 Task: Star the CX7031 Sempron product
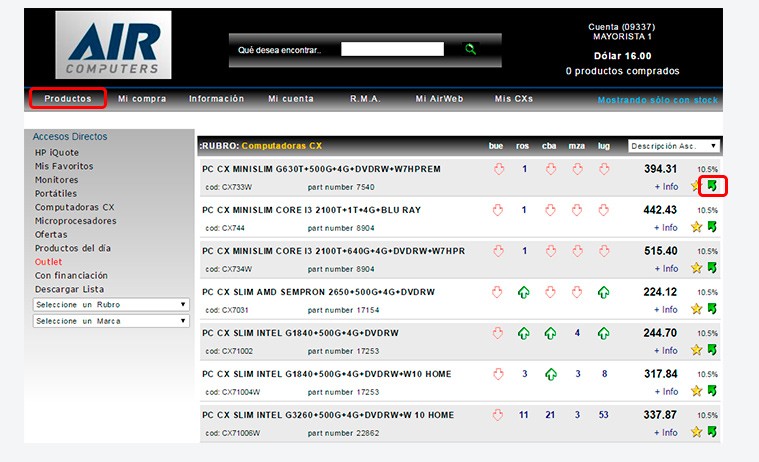pyautogui.click(x=696, y=309)
